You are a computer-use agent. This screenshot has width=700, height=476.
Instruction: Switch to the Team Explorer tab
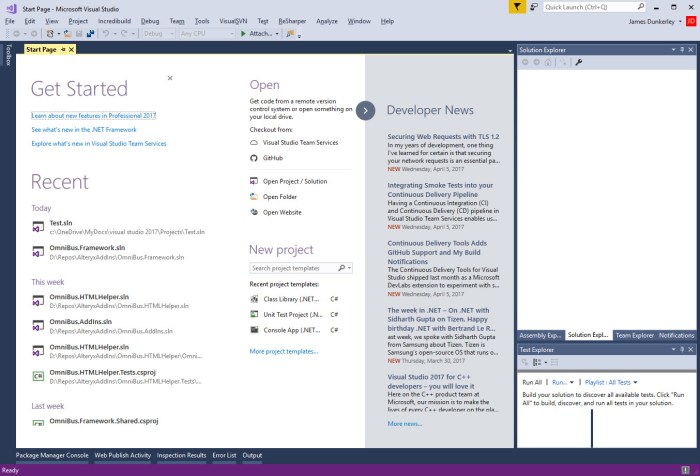pos(634,335)
